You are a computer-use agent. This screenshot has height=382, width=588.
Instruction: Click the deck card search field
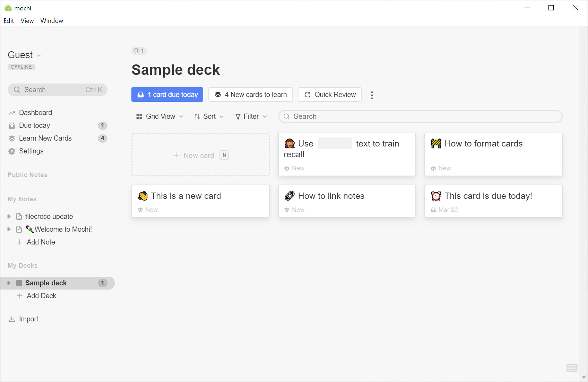pyautogui.click(x=420, y=116)
